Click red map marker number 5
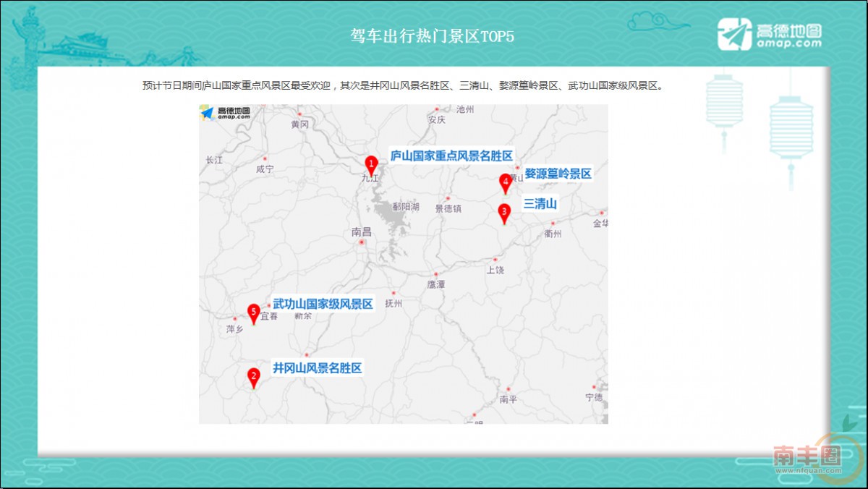Screen dimensions: 868x489 [x=253, y=312]
